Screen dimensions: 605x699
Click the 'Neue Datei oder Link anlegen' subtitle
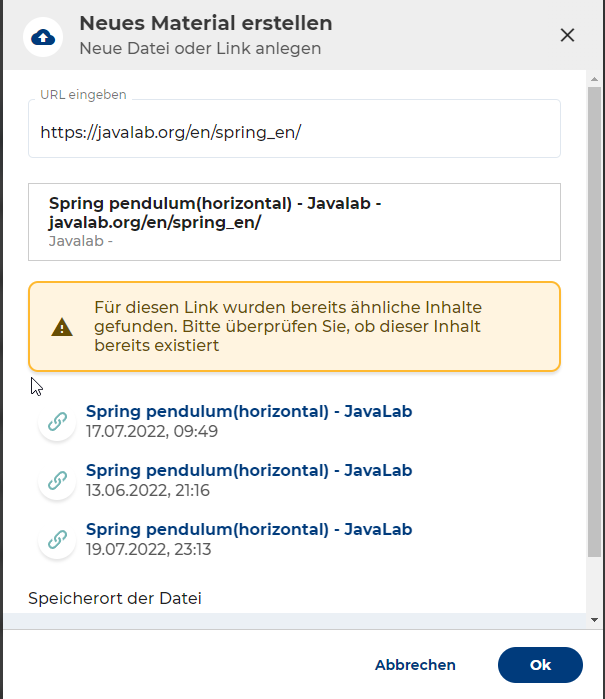coord(200,47)
